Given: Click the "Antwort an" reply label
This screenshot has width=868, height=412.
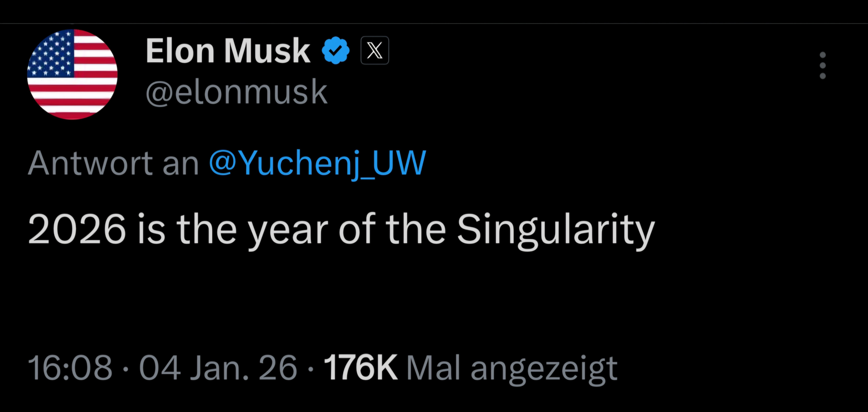Looking at the screenshot, I should click(113, 164).
